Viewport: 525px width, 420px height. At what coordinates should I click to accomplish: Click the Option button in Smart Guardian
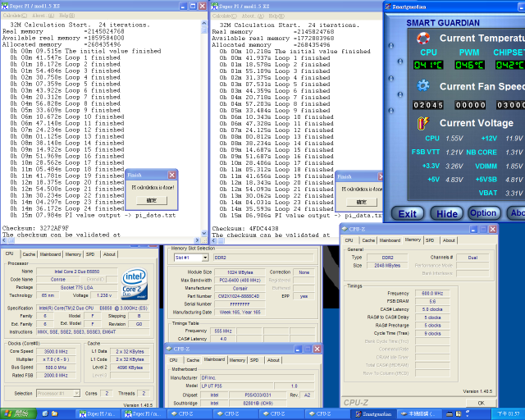pyautogui.click(x=483, y=212)
